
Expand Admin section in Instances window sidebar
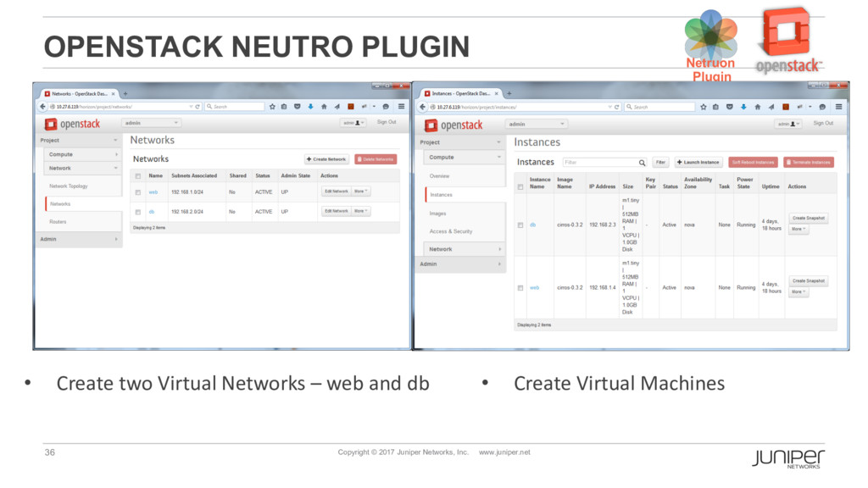pyautogui.click(x=460, y=264)
